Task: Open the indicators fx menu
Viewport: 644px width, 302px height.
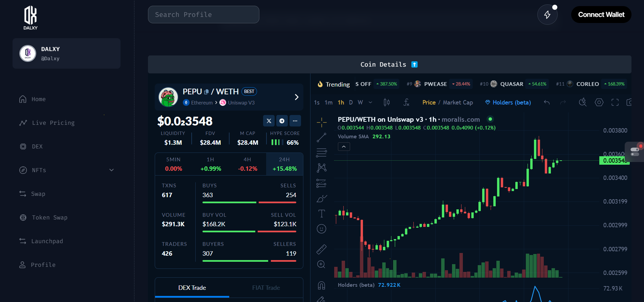Action: coord(406,102)
